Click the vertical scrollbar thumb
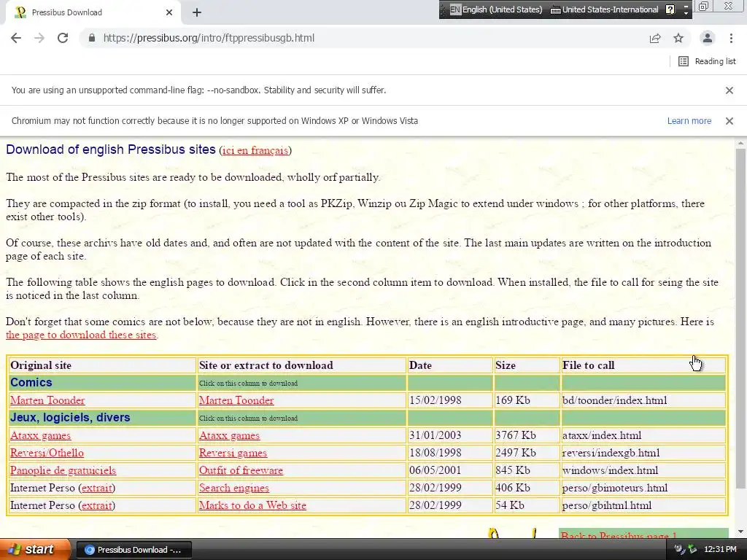This screenshot has height=560, width=747. coord(740,318)
